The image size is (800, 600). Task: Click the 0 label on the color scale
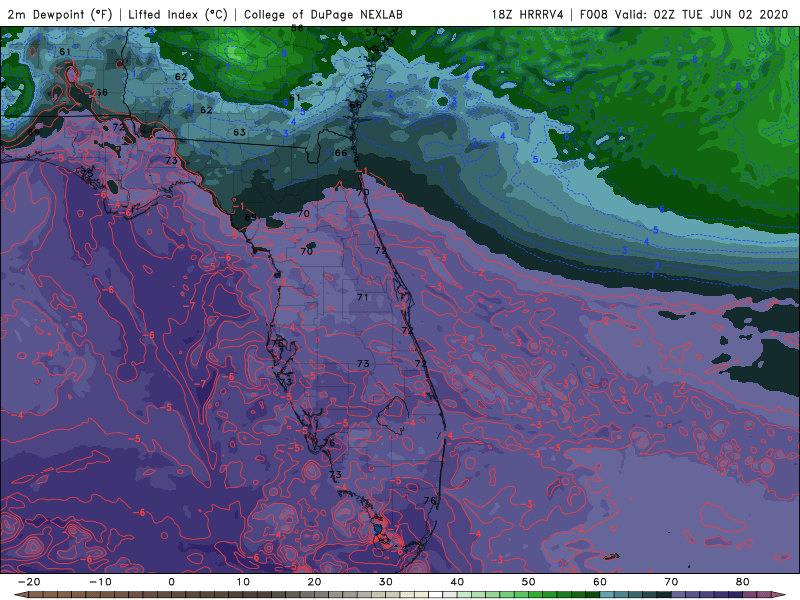171,582
